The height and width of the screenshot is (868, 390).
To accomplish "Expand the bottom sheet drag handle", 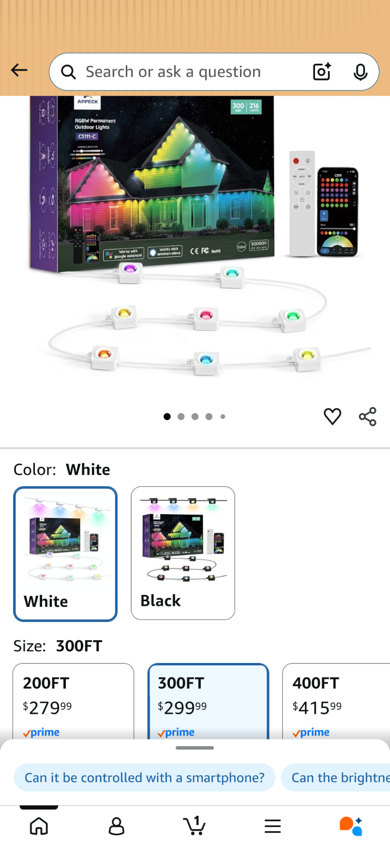I will (x=195, y=748).
